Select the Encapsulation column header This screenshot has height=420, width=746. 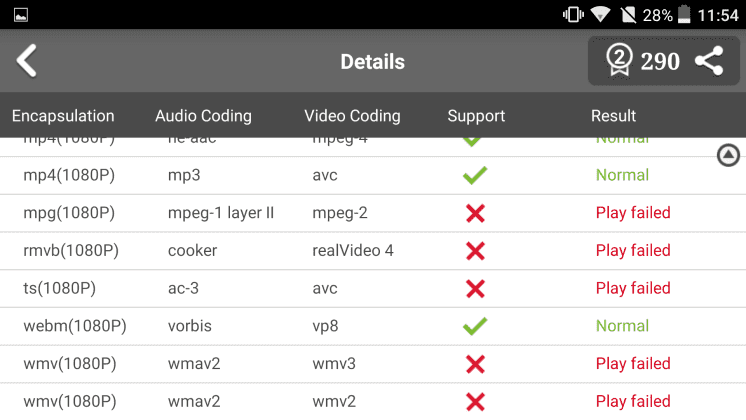point(63,116)
